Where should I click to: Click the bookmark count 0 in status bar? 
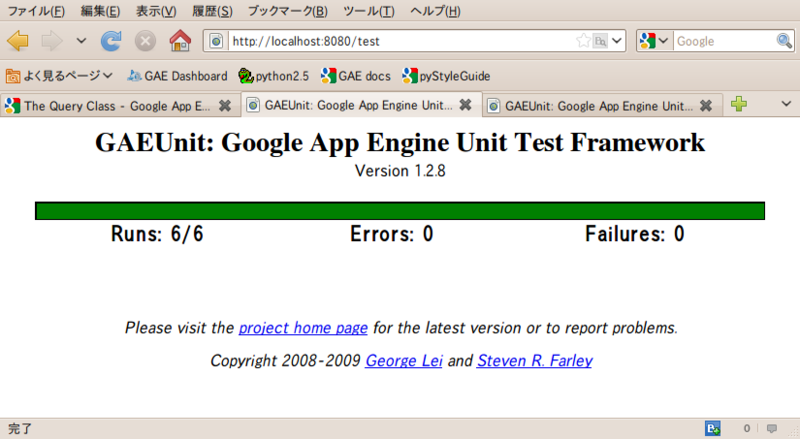pyautogui.click(x=747, y=428)
